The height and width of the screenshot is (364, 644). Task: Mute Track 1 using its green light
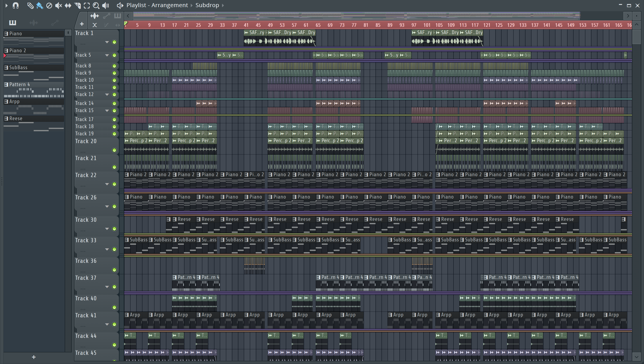pyautogui.click(x=114, y=42)
